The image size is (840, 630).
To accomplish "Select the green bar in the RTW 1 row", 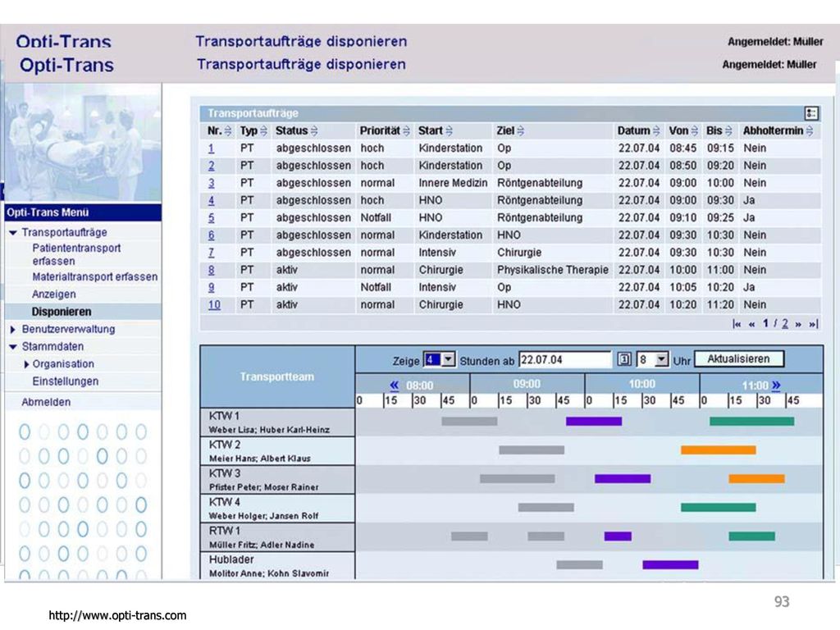I will pyautogui.click(x=751, y=536).
